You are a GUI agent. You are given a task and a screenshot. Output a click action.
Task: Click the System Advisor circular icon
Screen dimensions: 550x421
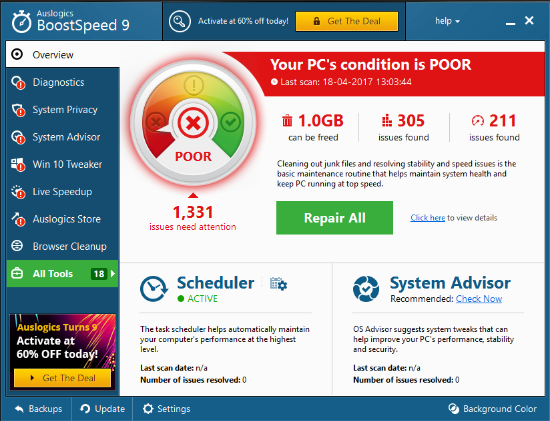pos(366,289)
